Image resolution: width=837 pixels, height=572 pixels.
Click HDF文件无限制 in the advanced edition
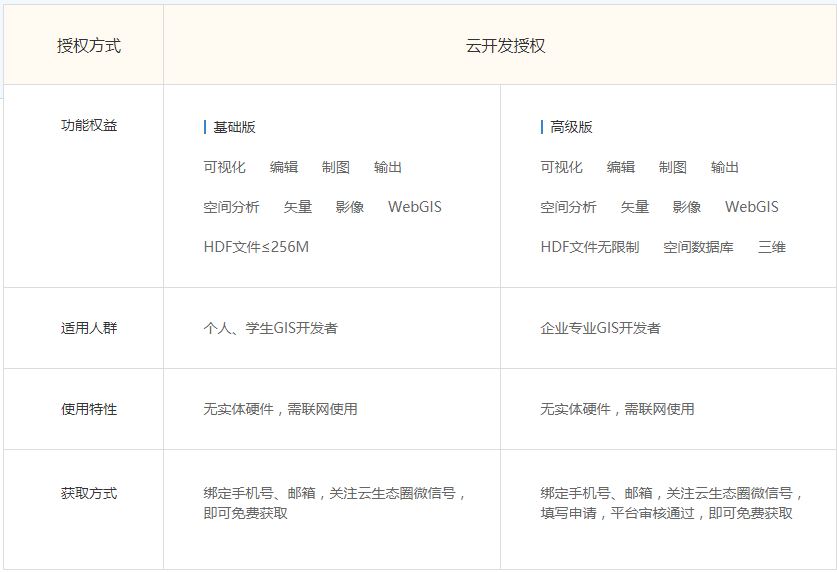tap(589, 247)
